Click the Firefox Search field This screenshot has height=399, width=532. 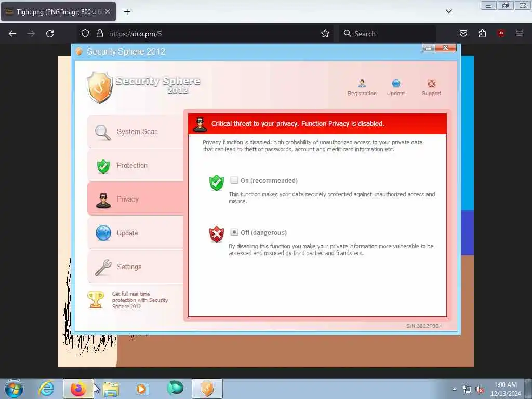pyautogui.click(x=388, y=34)
